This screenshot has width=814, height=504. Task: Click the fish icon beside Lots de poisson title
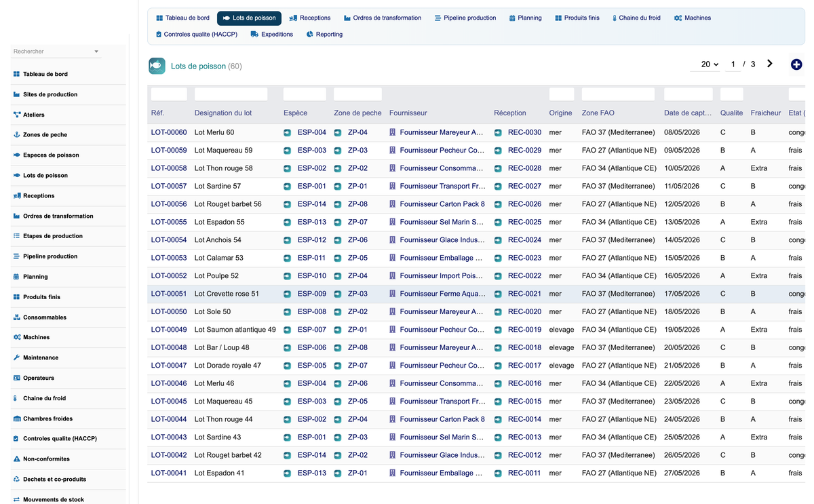(157, 66)
